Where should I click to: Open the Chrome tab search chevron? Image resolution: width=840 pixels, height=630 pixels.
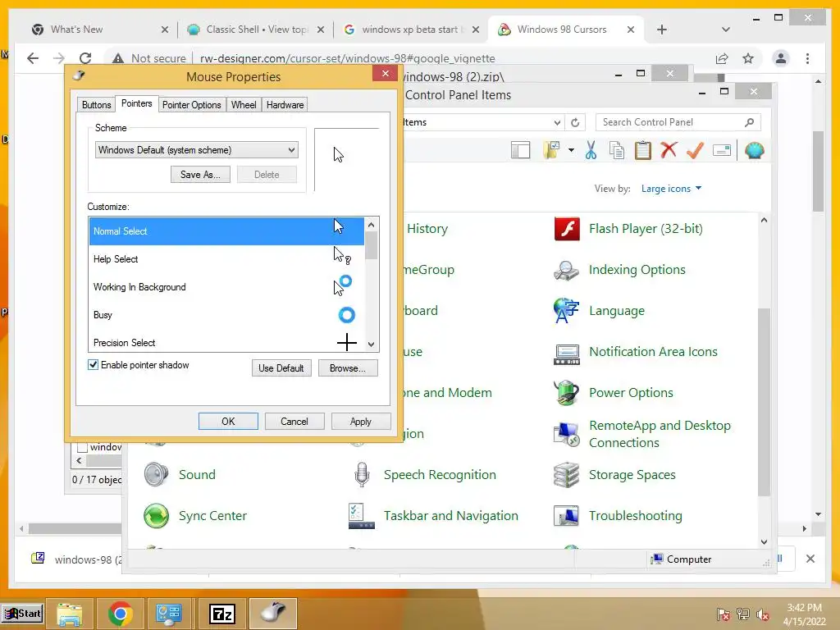(x=726, y=30)
